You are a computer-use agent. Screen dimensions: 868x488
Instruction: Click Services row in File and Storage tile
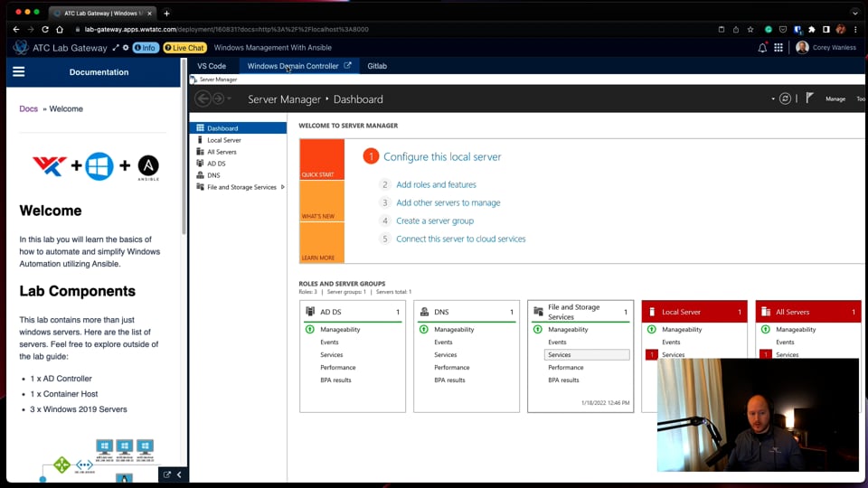coord(587,354)
